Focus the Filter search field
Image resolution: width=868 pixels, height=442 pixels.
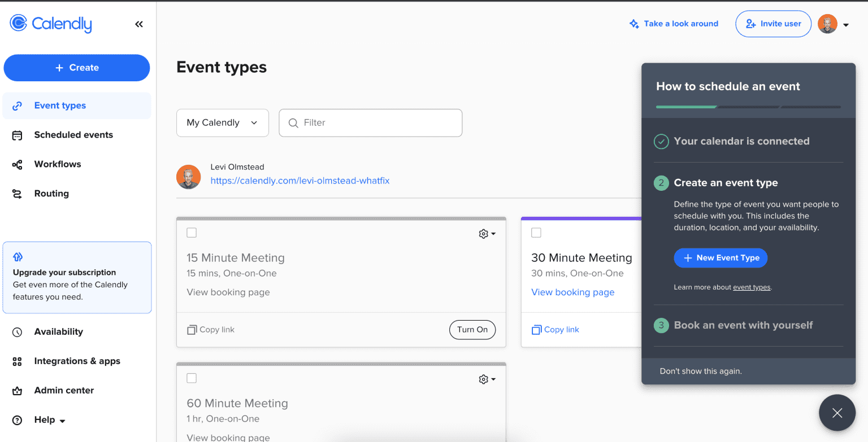371,123
